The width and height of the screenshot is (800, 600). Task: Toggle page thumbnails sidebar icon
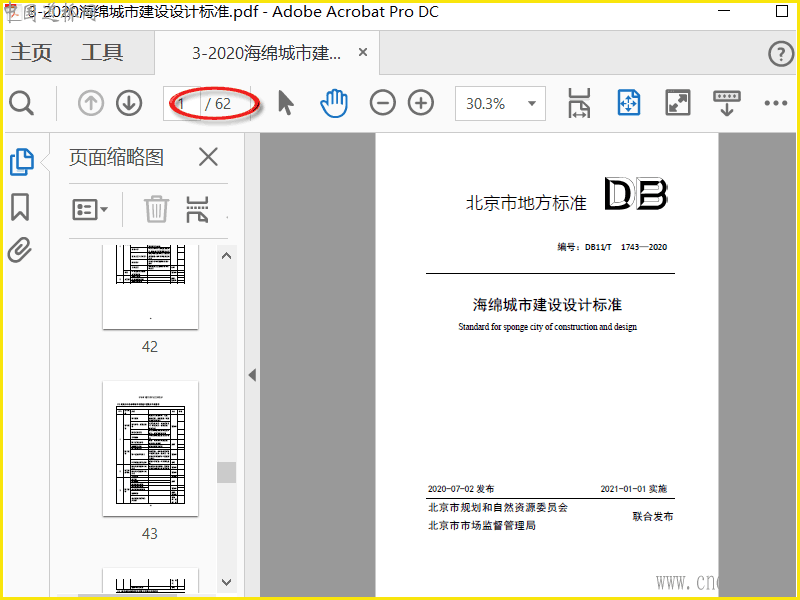[x=21, y=162]
